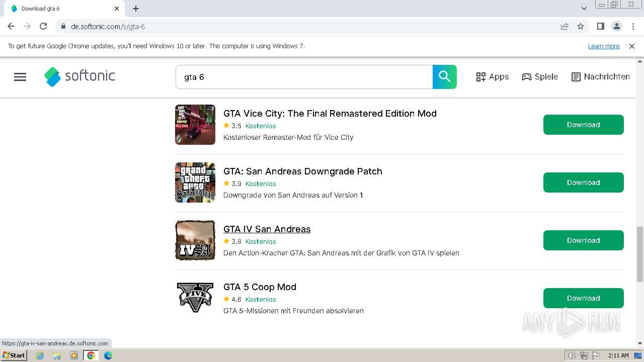
Task: Share this page icon
Action: [565, 26]
